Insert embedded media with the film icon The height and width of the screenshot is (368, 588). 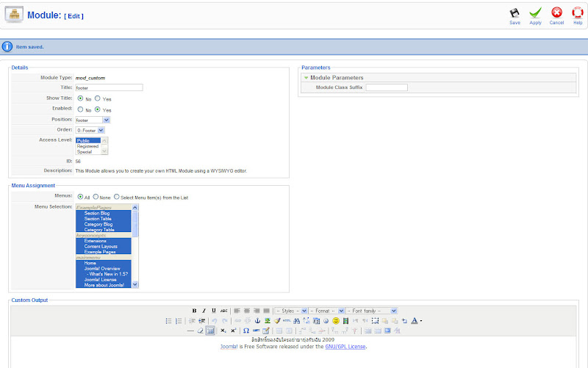(x=345, y=321)
